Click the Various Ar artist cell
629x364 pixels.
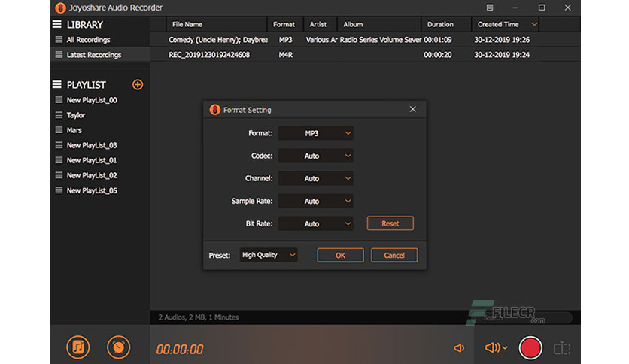click(x=321, y=40)
